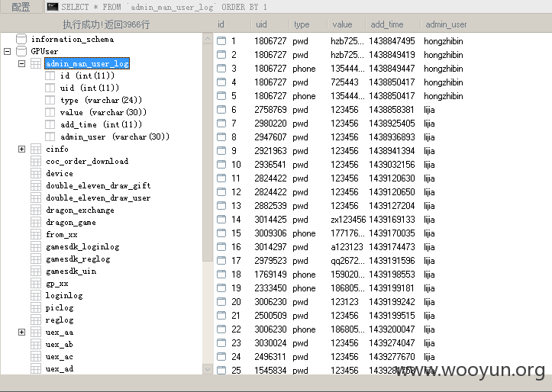
Task: Click the dragon_exchange table icon
Action: point(36,210)
